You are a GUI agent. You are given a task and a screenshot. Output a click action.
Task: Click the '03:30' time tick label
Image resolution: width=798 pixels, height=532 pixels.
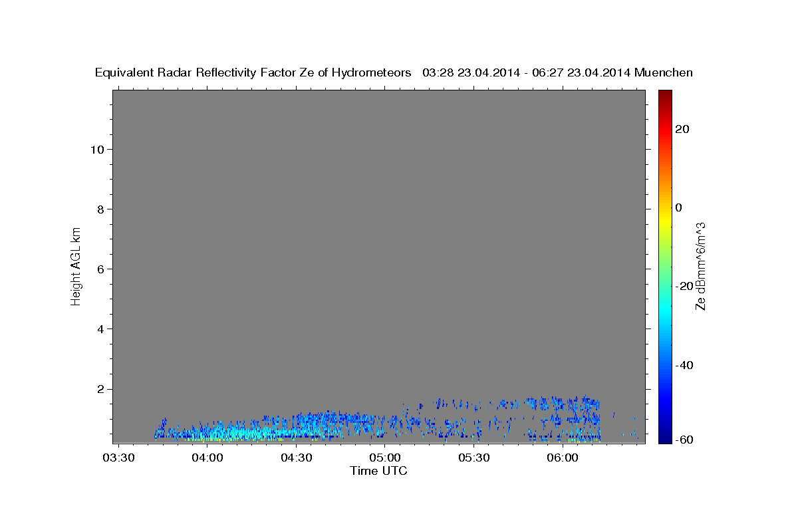pyautogui.click(x=118, y=458)
